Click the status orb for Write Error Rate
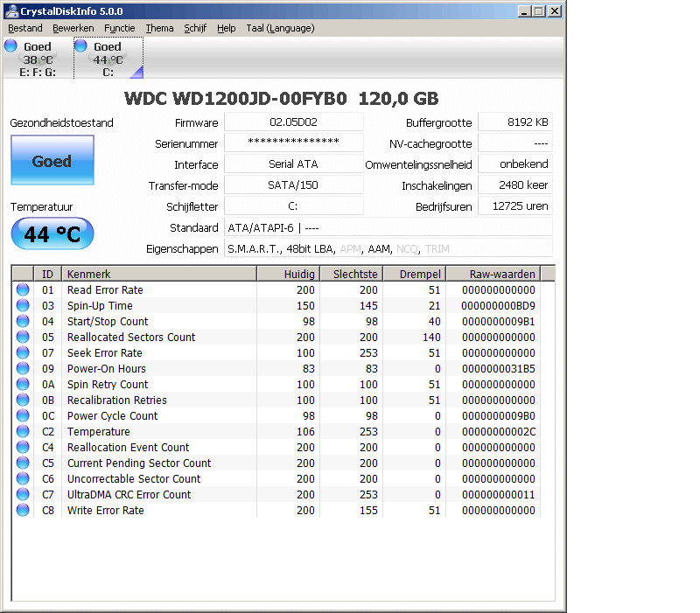The height and width of the screenshot is (613, 700). (x=23, y=511)
